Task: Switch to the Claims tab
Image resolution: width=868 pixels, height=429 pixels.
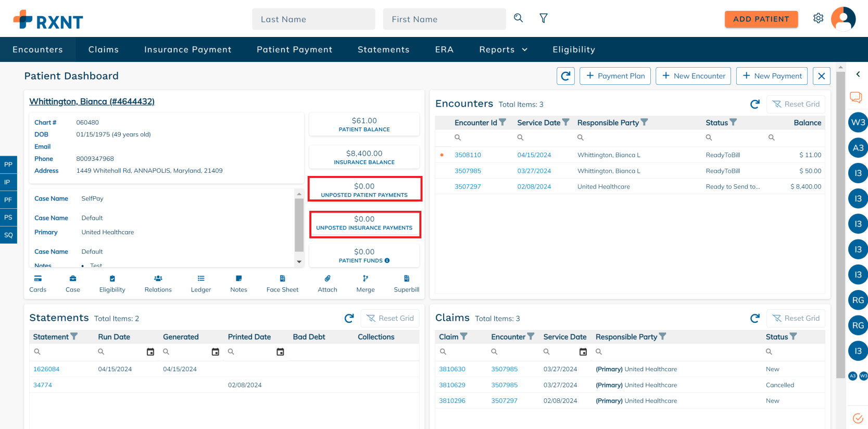Action: [103, 49]
